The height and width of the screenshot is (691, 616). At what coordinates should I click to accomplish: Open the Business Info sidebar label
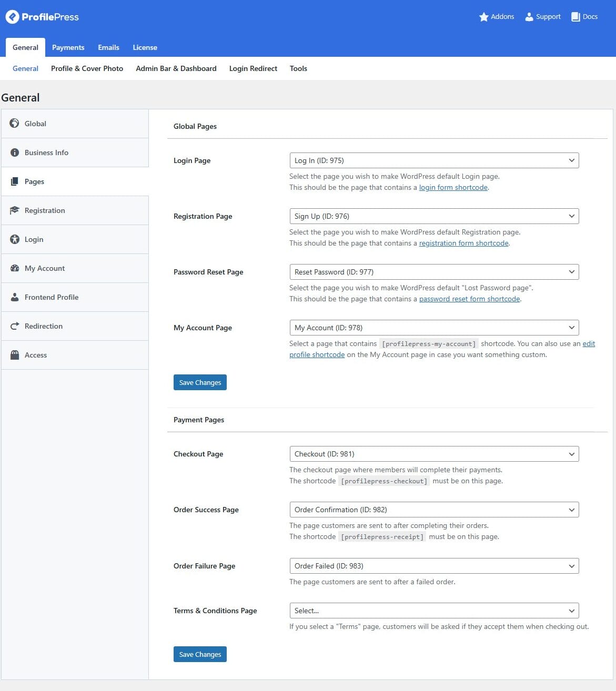point(46,153)
